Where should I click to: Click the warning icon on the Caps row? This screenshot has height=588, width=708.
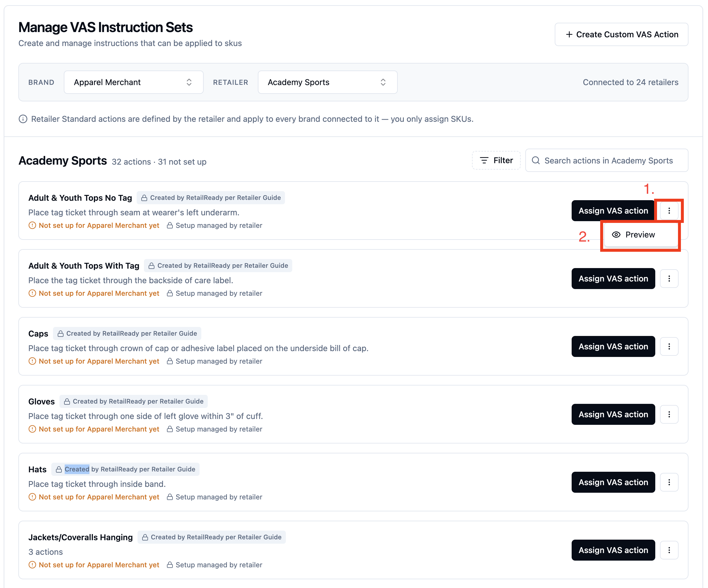[x=32, y=361]
